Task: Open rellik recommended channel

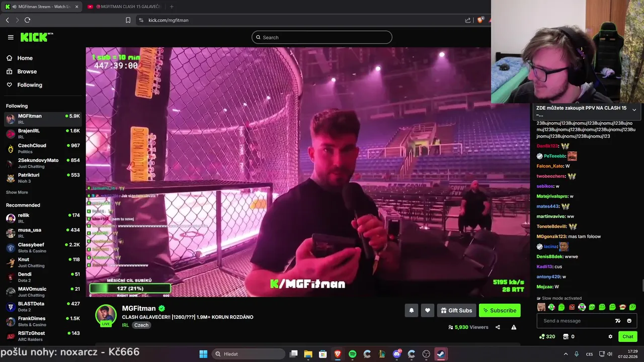Action: pos(43,218)
